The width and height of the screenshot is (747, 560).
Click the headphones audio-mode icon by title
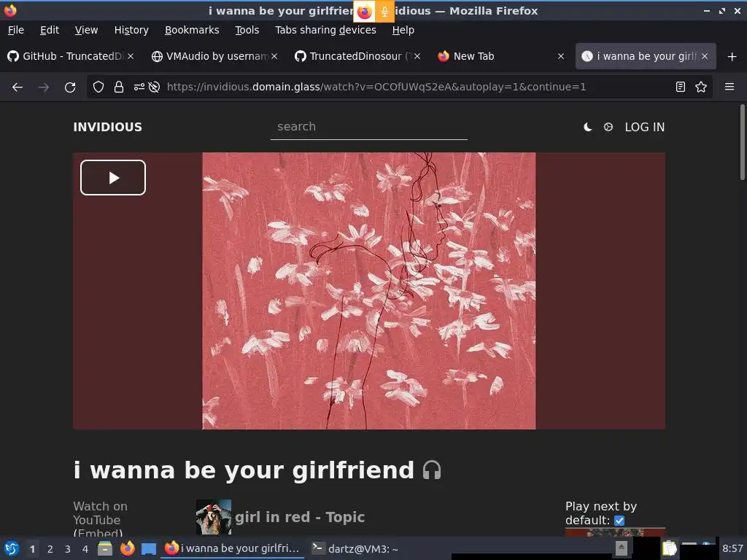432,470
